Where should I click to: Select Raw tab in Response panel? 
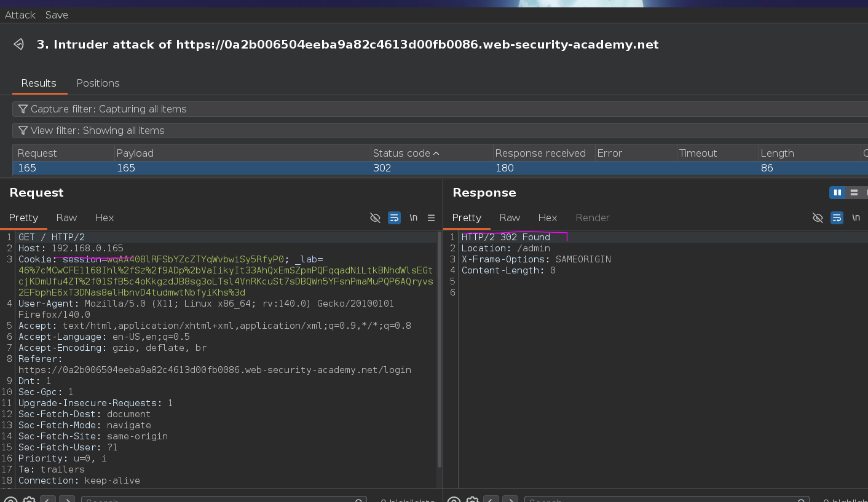click(x=510, y=218)
